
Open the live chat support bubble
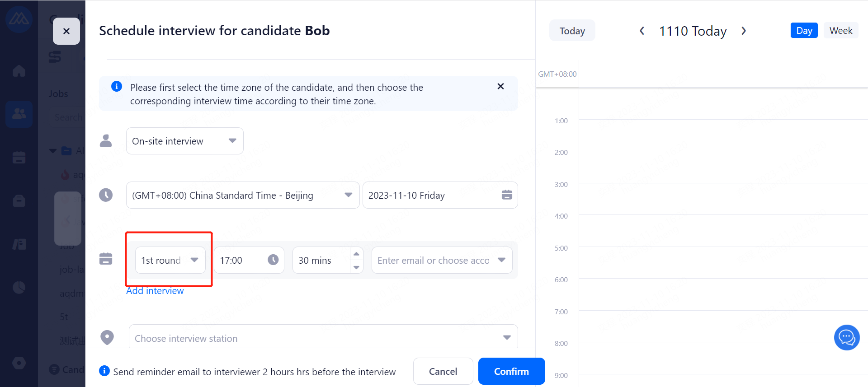pyautogui.click(x=846, y=337)
